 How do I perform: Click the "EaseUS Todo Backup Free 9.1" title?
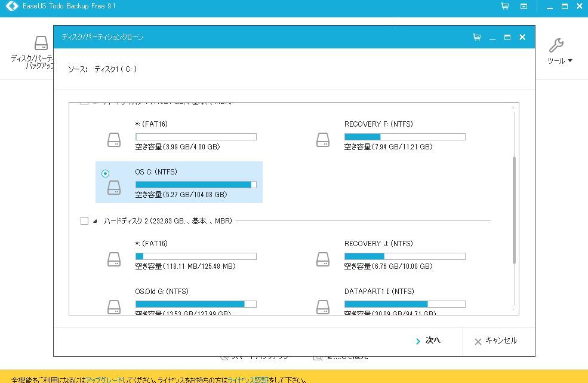[x=69, y=6]
